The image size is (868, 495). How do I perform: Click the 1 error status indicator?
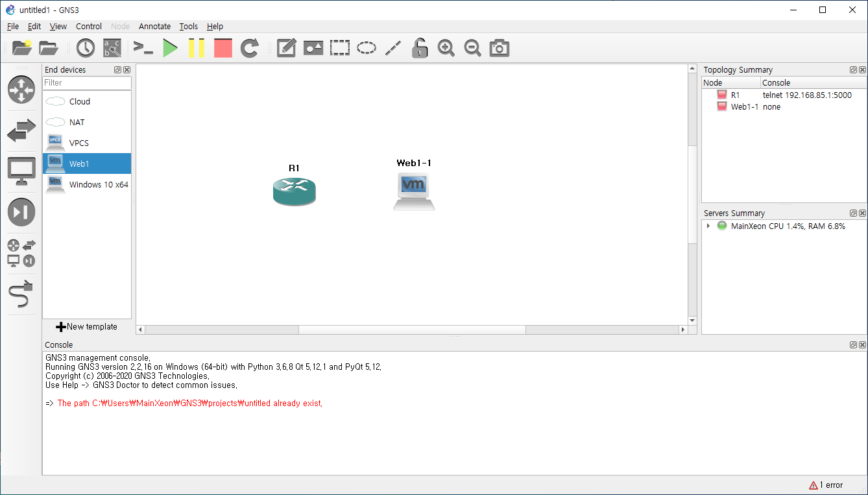826,485
